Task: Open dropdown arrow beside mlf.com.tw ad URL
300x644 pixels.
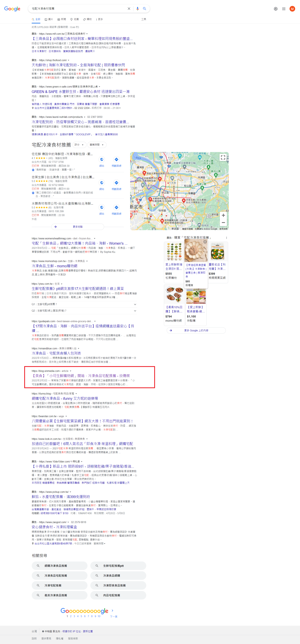Action: point(87,34)
